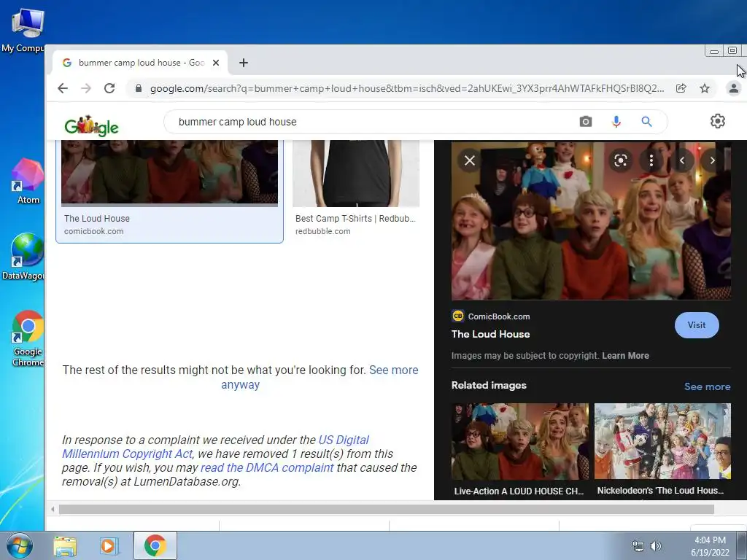This screenshot has width=747, height=560.
Task: Open the Windows Start menu
Action: pyautogui.click(x=20, y=545)
